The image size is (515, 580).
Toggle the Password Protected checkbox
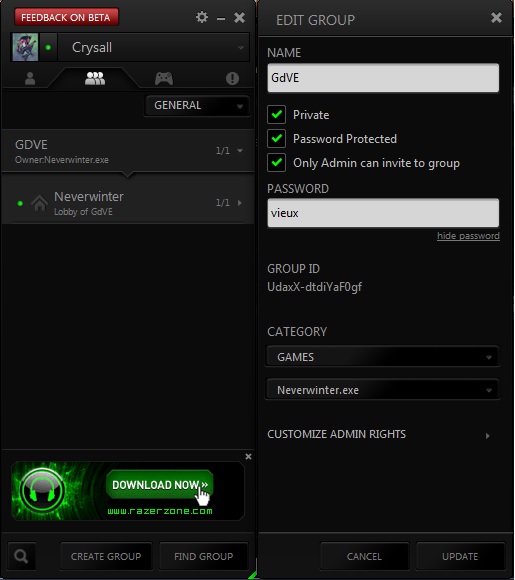[276, 139]
